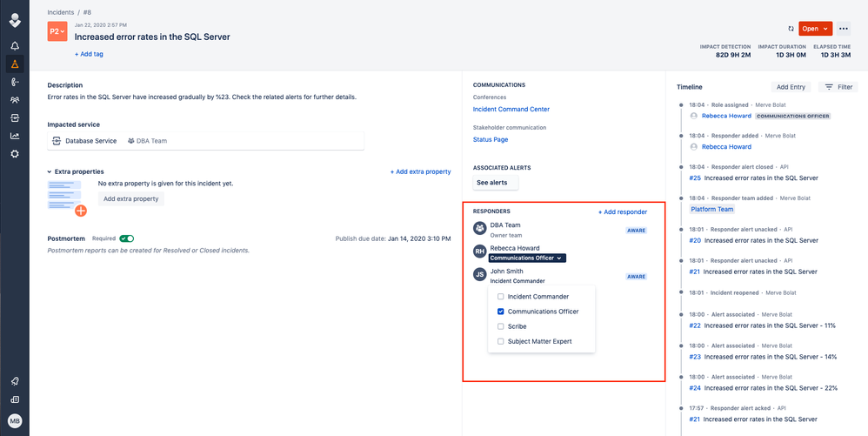Open the P2 priority dropdown
The width and height of the screenshot is (868, 436).
click(57, 31)
